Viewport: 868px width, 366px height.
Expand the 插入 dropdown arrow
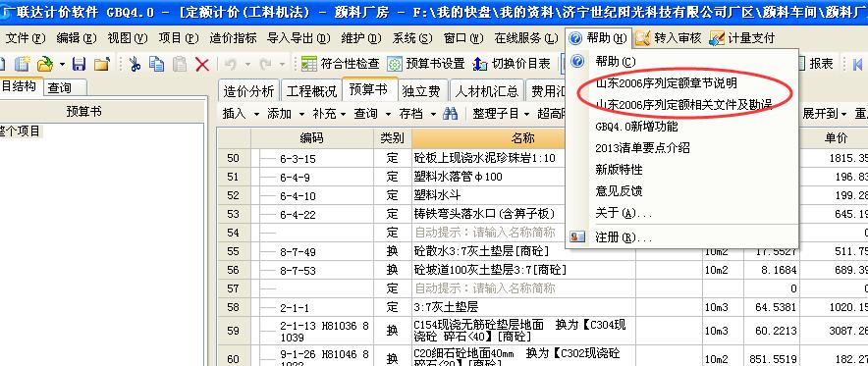pyautogui.click(x=256, y=115)
